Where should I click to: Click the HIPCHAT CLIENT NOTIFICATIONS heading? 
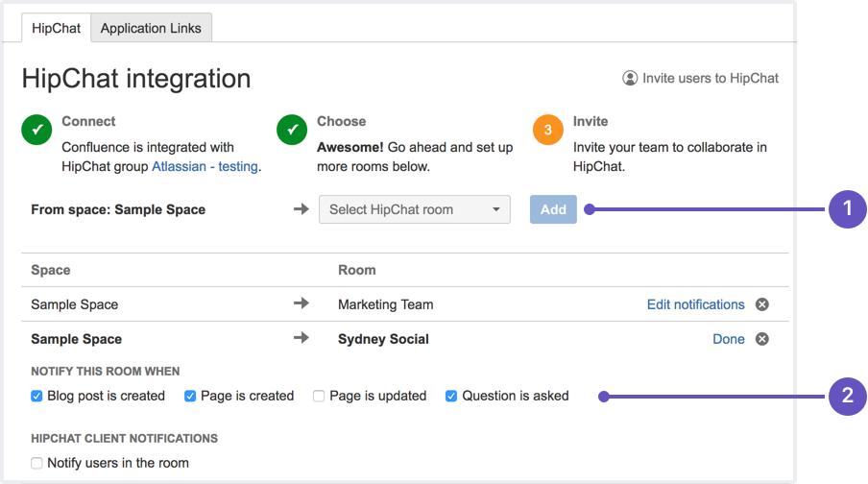pyautogui.click(x=125, y=439)
